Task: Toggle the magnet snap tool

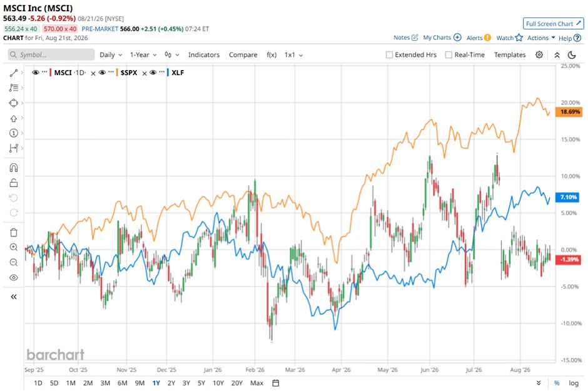Action: [14, 168]
